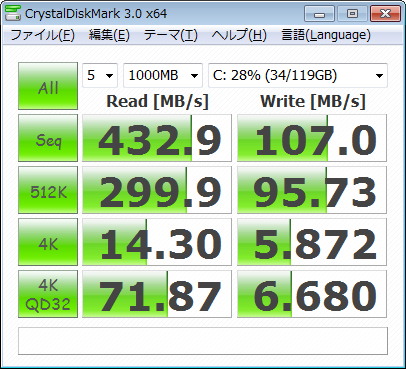This screenshot has height=369, width=406.
Task: Select the 512K read result 299.9
Action: point(157,190)
